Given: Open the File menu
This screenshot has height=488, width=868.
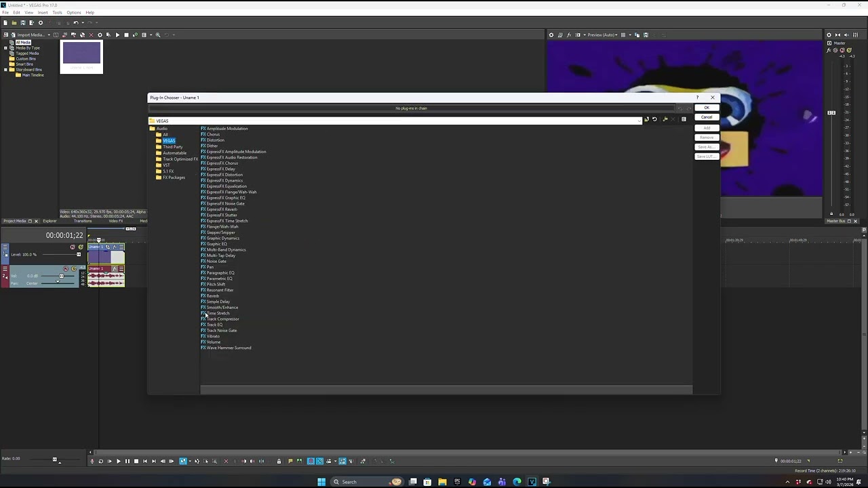Looking at the screenshot, I should (5, 12).
